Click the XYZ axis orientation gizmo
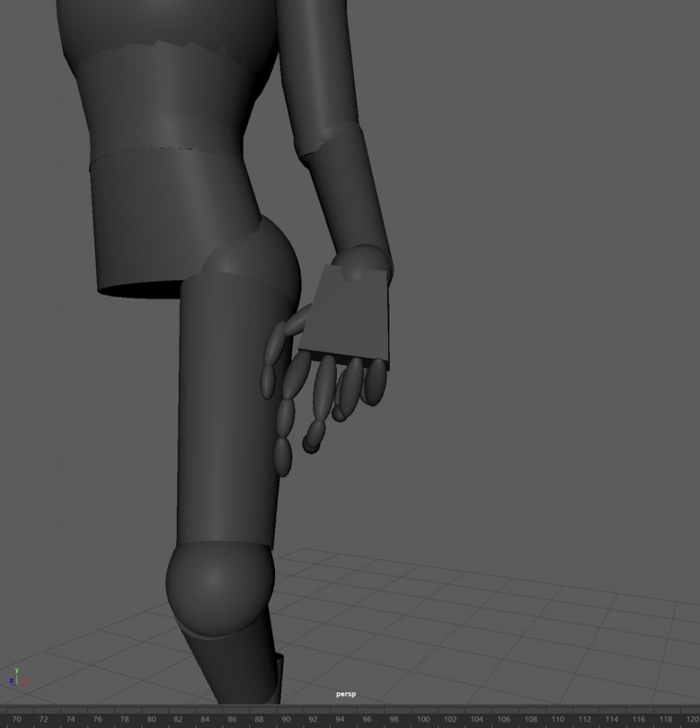 (17, 677)
